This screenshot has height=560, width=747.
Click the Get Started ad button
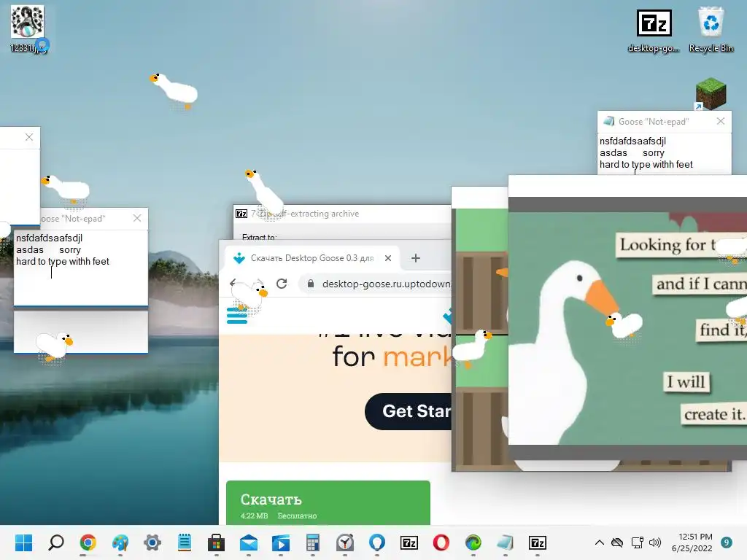tap(409, 411)
